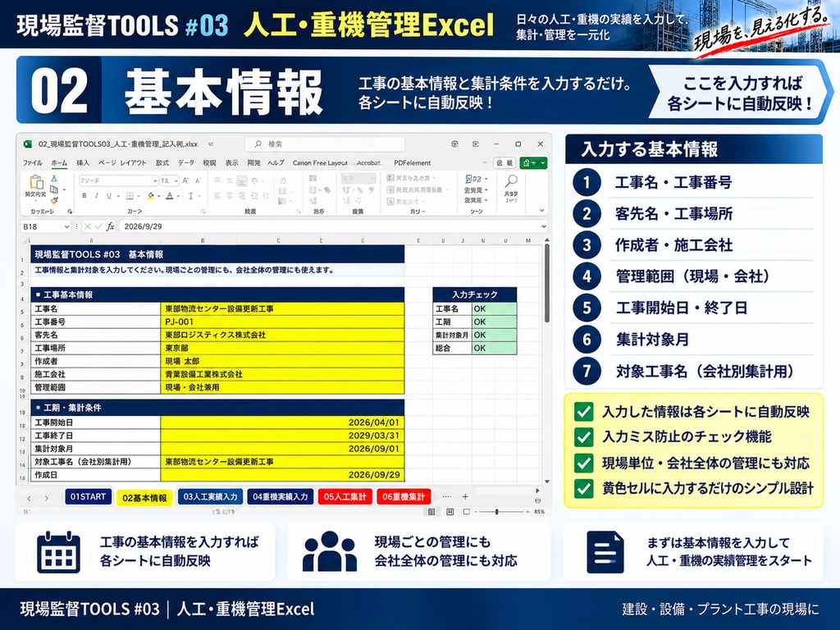
Task: Click the Excel file icon in title bar
Action: click(27, 144)
